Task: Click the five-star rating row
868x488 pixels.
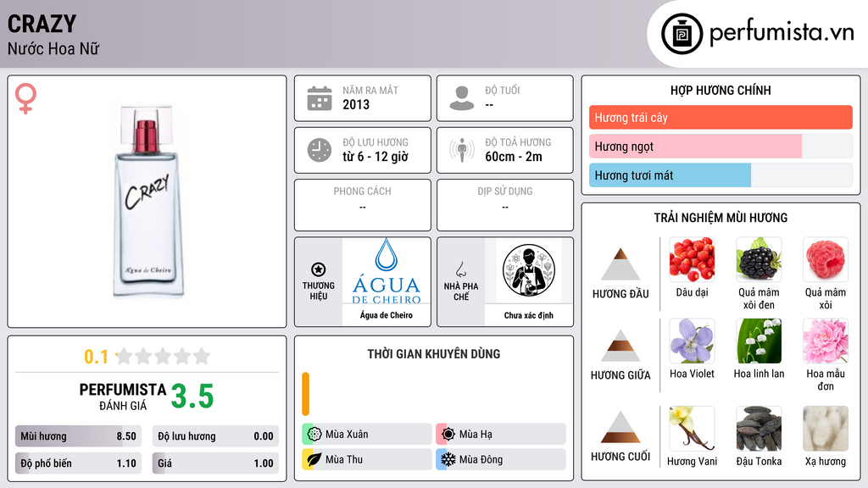Action: click(163, 356)
